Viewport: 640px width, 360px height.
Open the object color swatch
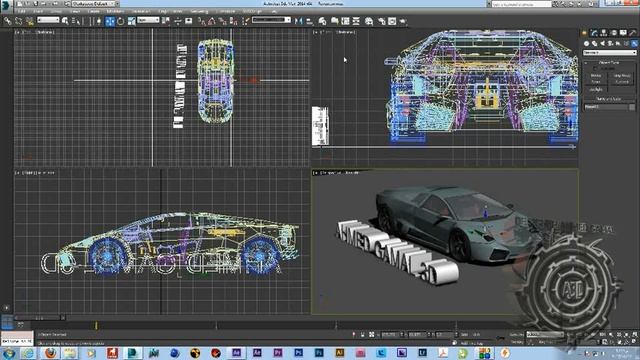(632, 107)
